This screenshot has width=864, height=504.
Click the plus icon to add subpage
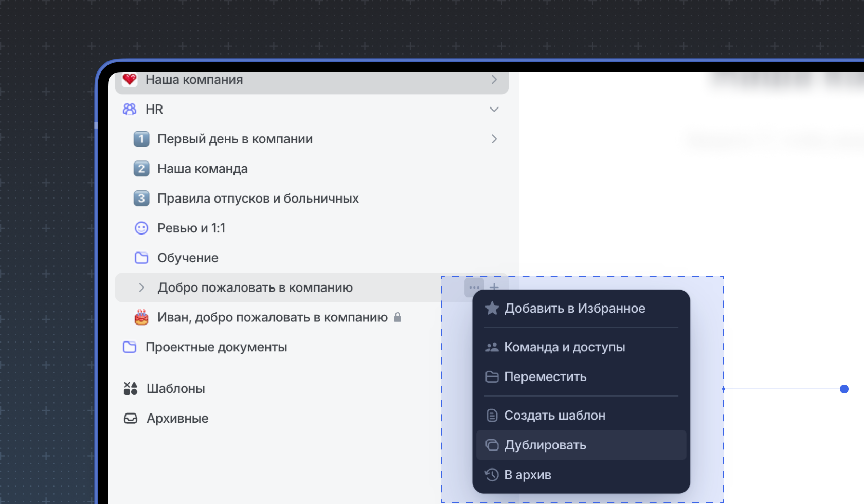click(494, 287)
